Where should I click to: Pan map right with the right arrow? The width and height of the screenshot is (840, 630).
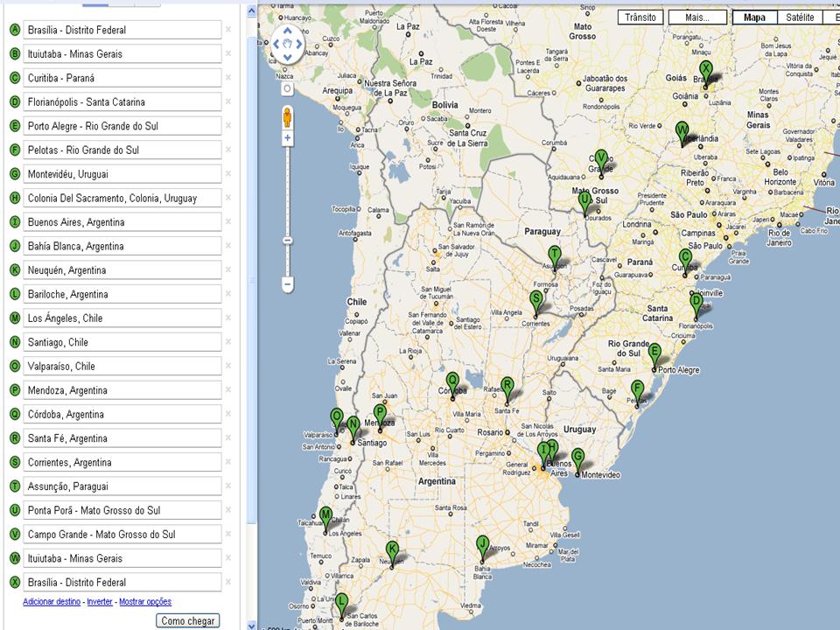pos(298,42)
